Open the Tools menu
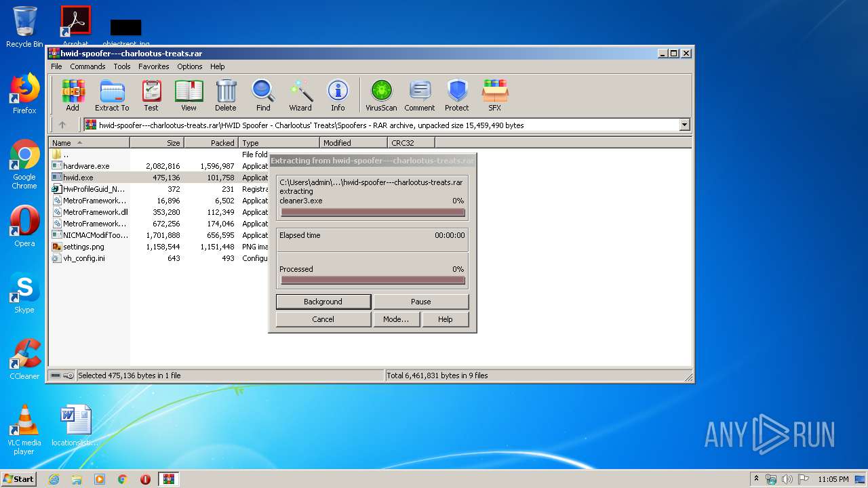Viewport: 868px width, 488px height. point(122,66)
